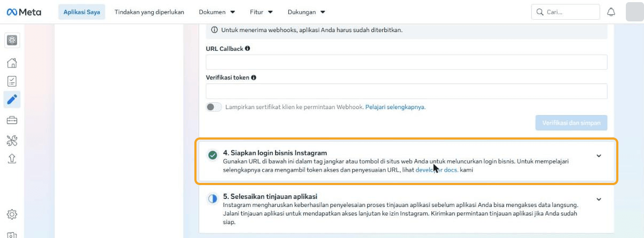Click the webhooks notice 'Untuk menerima webhooks'
This screenshot has width=644, height=238.
point(406,30)
